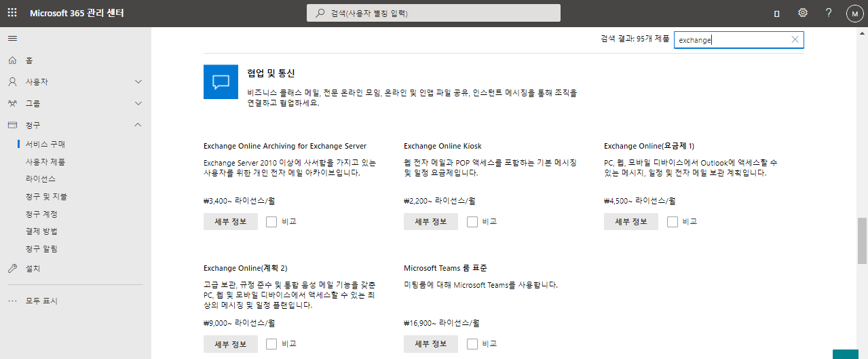Click the Exchange Online(요금제 1) product title
868x359 pixels.
pyautogui.click(x=649, y=146)
